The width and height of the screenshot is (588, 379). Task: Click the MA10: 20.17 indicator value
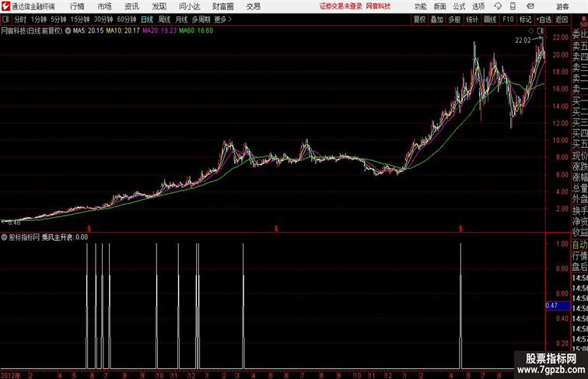123,31
